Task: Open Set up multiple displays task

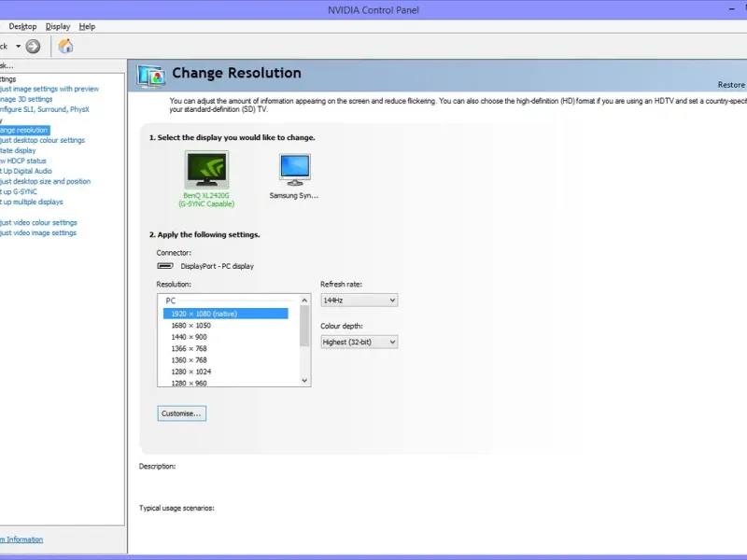Action: tap(32, 202)
